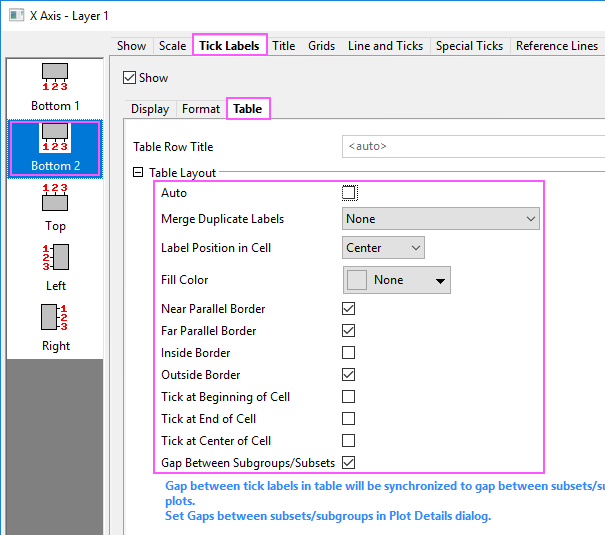Open the Fill Color picker dropdown
This screenshot has height=535, width=605.
tap(397, 280)
